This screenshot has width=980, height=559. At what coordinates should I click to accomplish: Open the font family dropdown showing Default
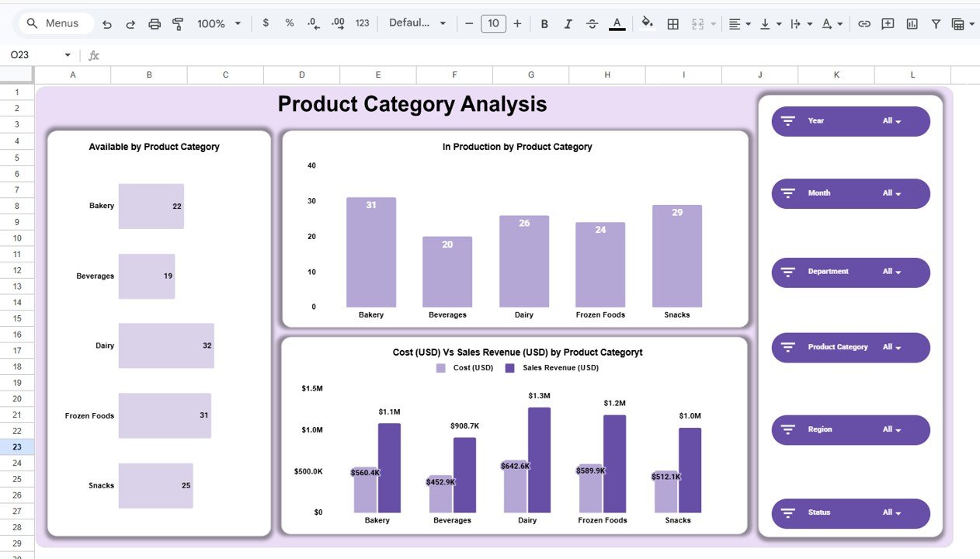tap(418, 23)
